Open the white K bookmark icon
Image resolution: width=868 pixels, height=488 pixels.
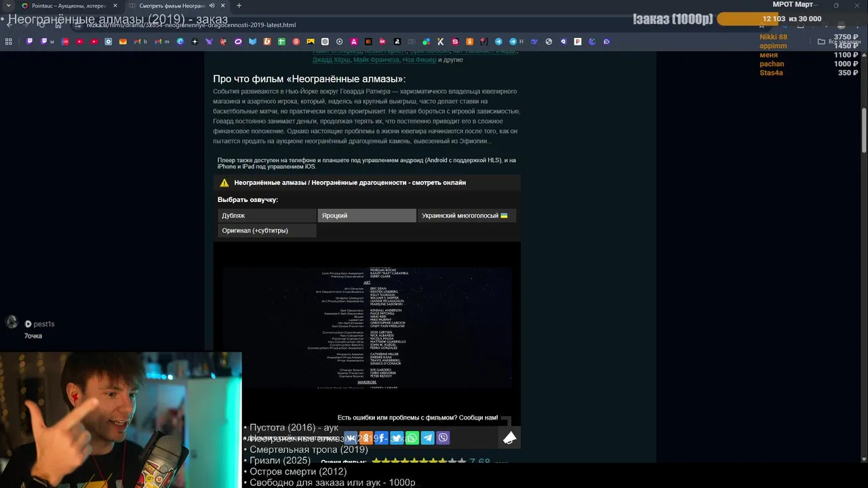(x=440, y=41)
